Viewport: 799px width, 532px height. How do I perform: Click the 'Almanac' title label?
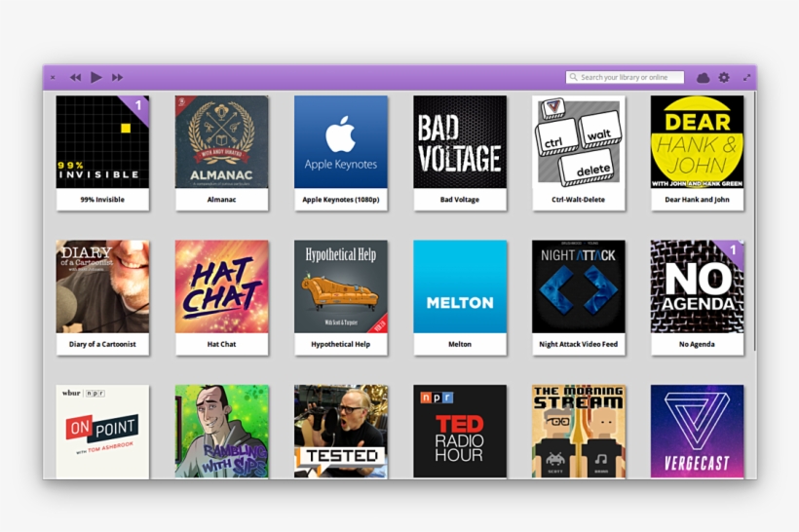pos(221,199)
